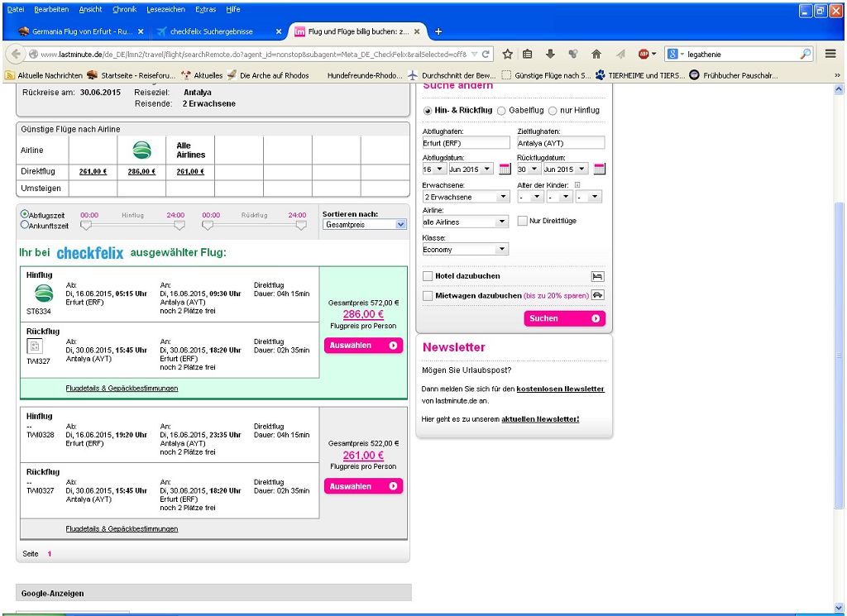Click the Adblock Plus toolbar icon
The image size is (847, 616).
(x=644, y=55)
